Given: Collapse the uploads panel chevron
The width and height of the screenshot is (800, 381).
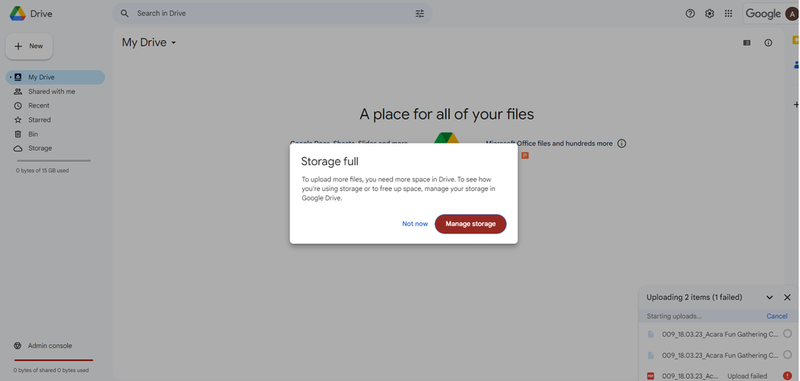Looking at the screenshot, I should 770,297.
